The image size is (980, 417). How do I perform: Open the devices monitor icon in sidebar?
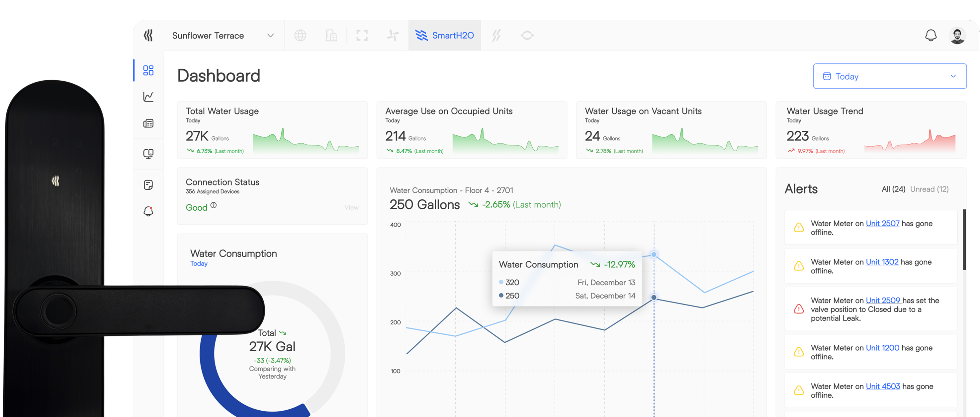coord(148,154)
